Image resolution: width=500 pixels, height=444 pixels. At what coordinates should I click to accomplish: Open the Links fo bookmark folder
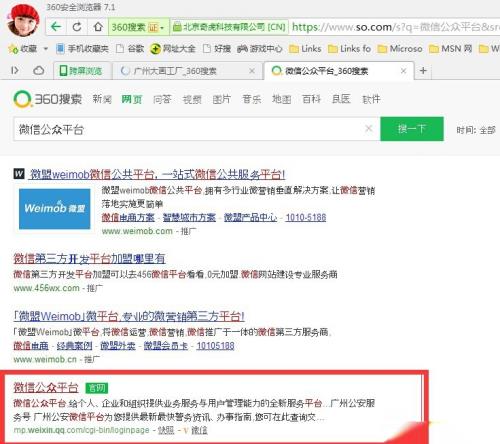point(349,49)
